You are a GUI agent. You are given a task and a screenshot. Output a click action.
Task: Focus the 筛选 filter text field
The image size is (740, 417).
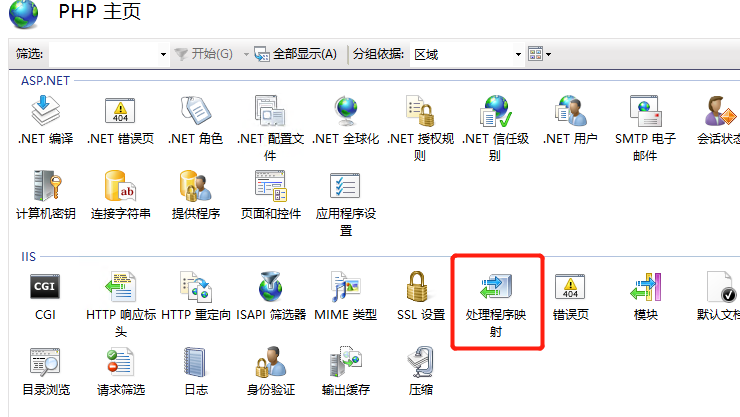[103, 54]
